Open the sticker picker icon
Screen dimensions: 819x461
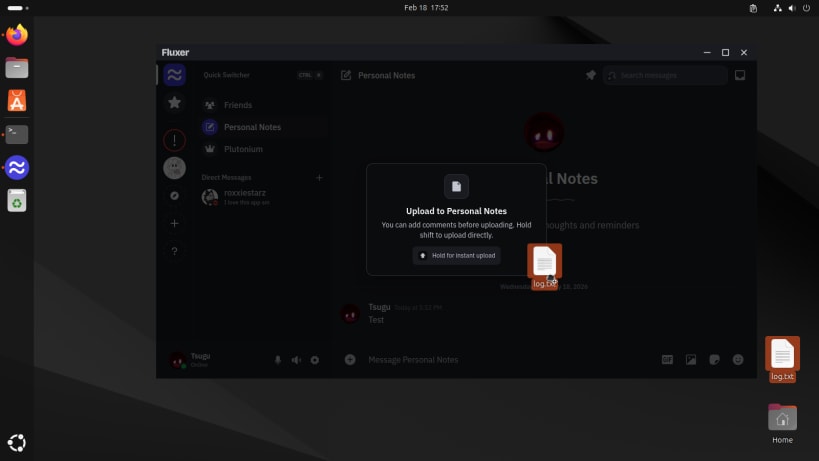(x=714, y=360)
